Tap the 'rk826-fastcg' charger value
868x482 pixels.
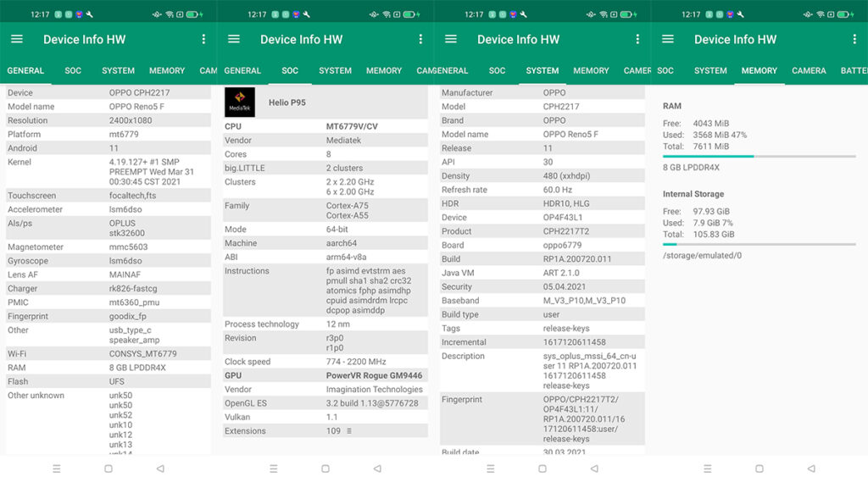coord(133,288)
